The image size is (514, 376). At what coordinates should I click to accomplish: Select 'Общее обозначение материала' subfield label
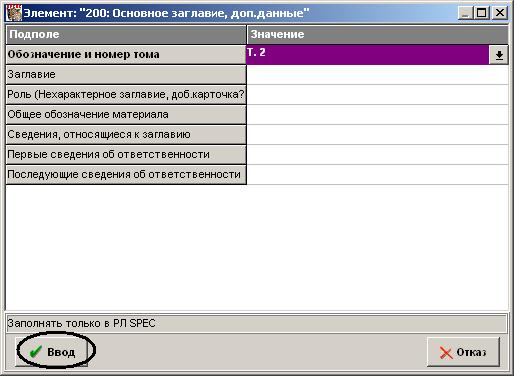[126, 115]
